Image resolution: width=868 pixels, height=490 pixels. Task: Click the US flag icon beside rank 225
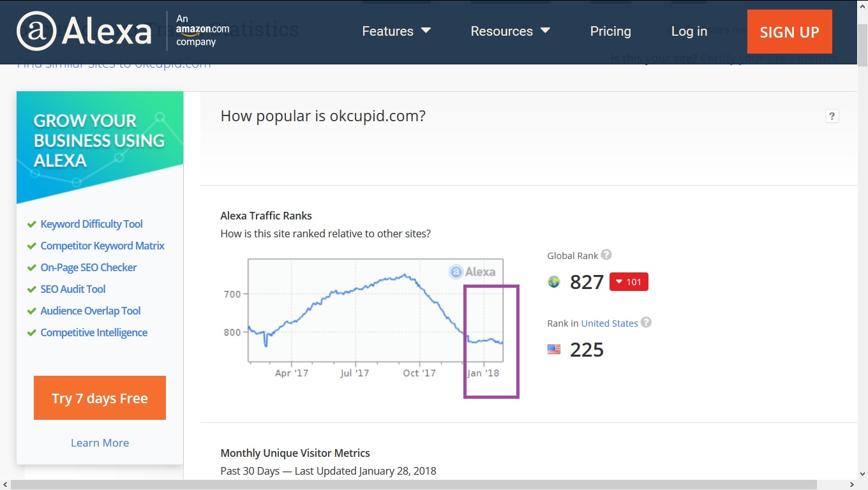pyautogui.click(x=554, y=349)
